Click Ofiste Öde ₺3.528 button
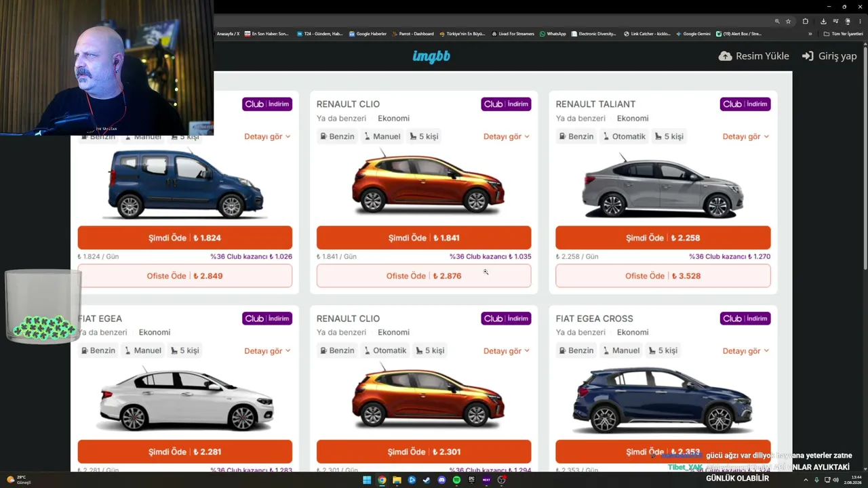Screen dimensions: 868x488 pos(663,276)
